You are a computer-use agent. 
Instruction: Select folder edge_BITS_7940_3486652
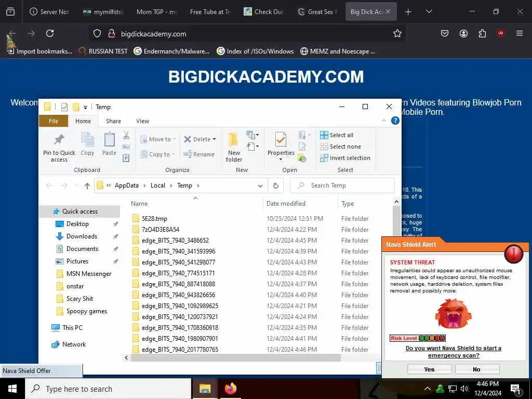(x=175, y=241)
